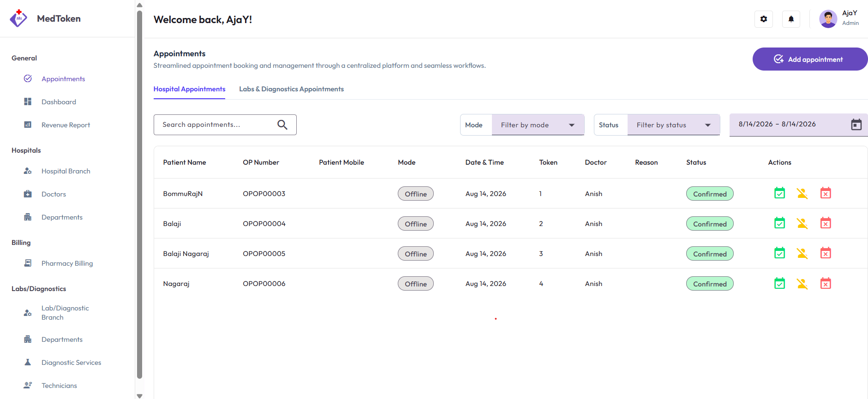This screenshot has width=868, height=399.
Task: Click the AjaY profile avatar
Action: (828, 19)
